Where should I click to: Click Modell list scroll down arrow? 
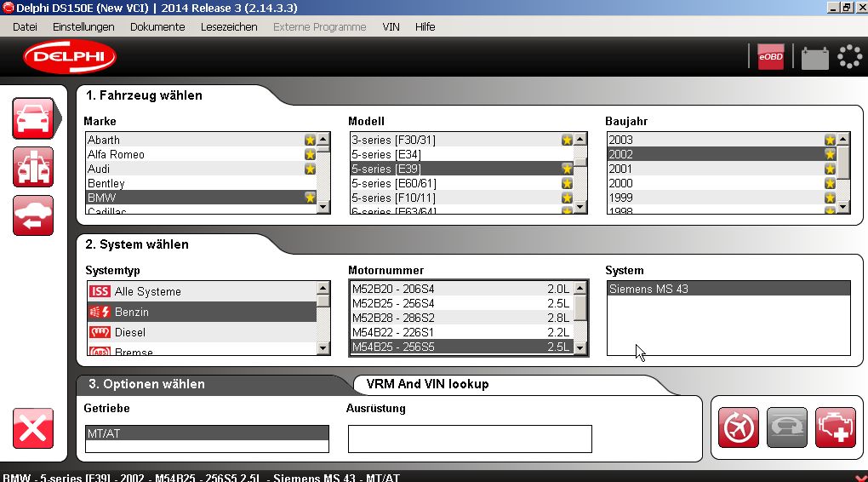(580, 207)
